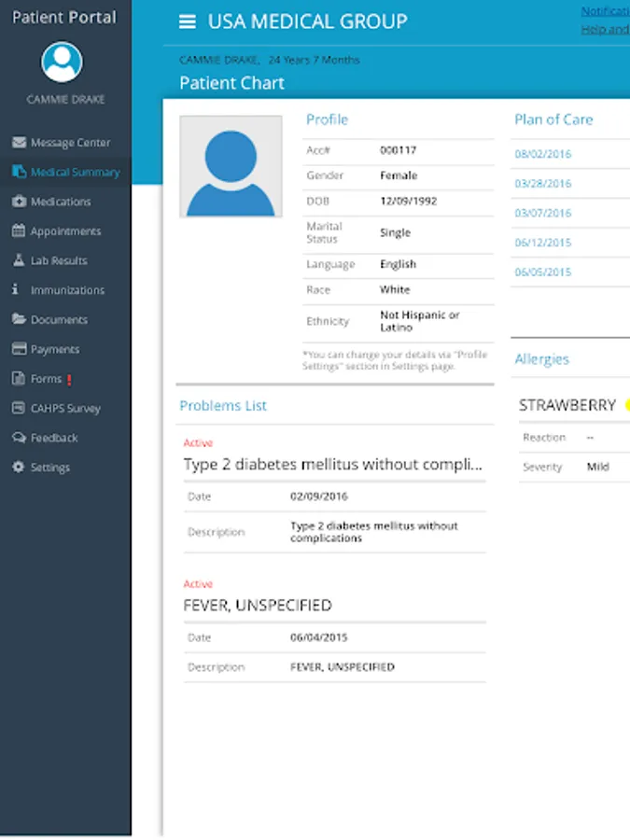Viewport: 630px width, 840px height.
Task: Click the FEVER, UNSPECIFIED problem title
Action: pos(258,606)
